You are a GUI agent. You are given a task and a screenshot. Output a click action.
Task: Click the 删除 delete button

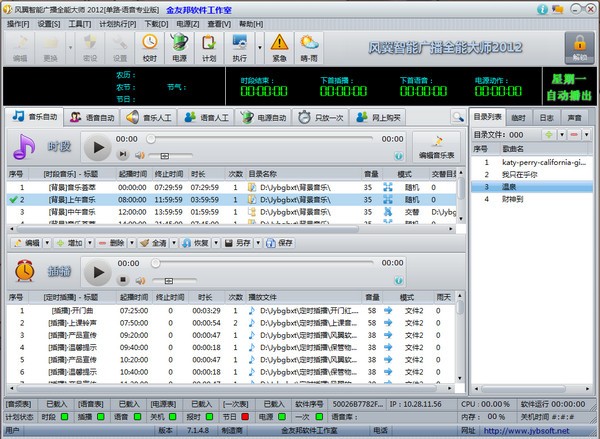click(x=111, y=243)
